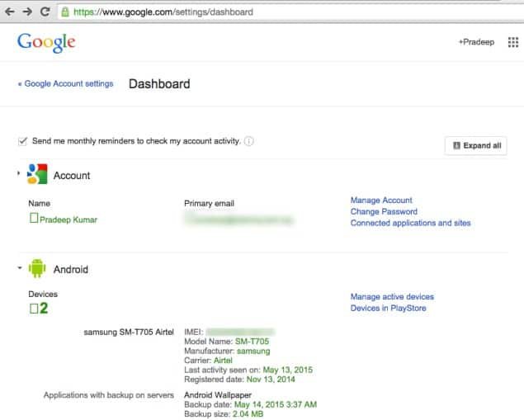Click the Account section colorful icon

coord(37,174)
